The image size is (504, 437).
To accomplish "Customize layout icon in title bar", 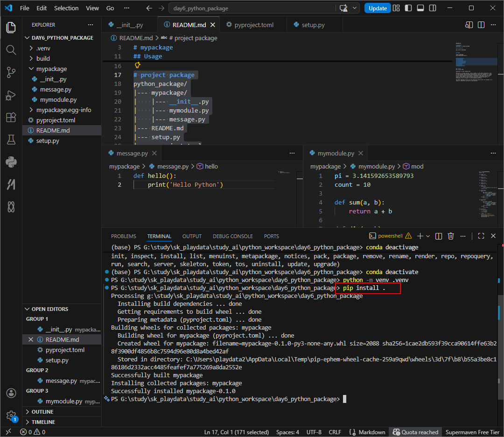I will click(396, 8).
